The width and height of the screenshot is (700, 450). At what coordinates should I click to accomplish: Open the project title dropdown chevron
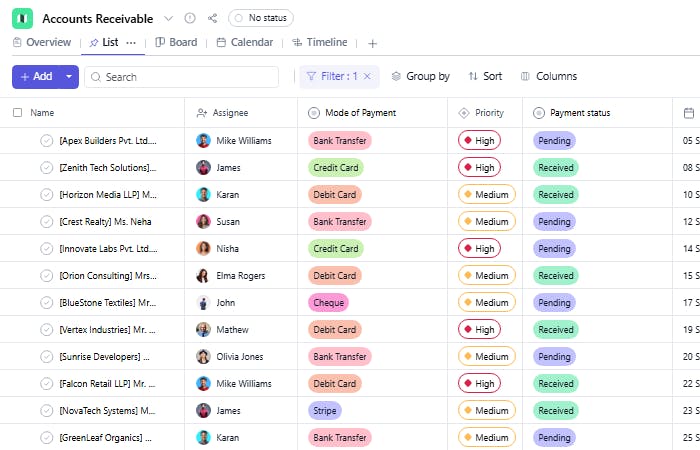point(168,18)
